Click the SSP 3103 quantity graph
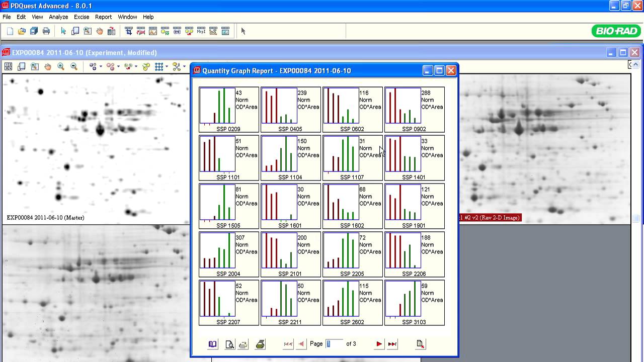Screen dimensions: 644x362 coord(415,303)
